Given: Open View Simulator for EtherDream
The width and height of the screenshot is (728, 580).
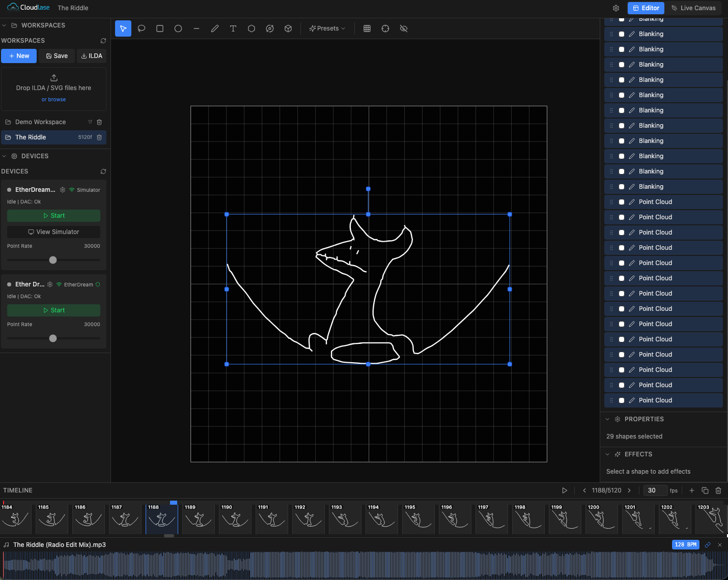Looking at the screenshot, I should point(53,231).
